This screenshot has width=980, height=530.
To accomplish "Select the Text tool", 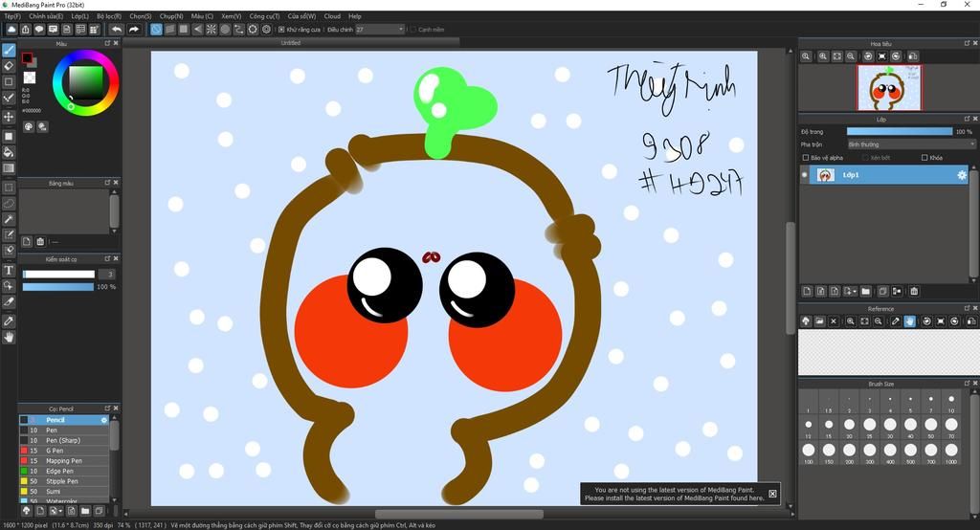I will (9, 270).
